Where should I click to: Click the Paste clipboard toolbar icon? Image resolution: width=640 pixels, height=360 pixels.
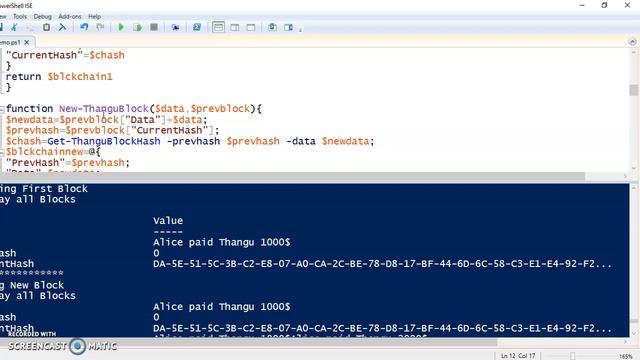tap(46, 27)
